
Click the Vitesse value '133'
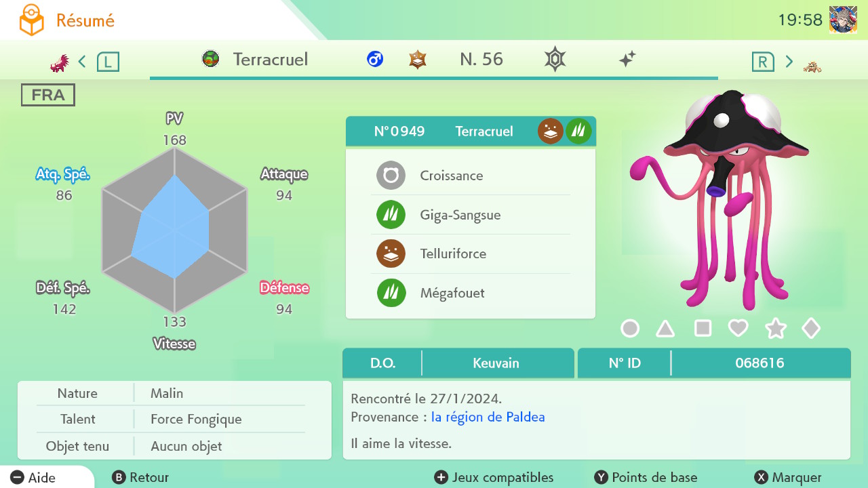[174, 322]
